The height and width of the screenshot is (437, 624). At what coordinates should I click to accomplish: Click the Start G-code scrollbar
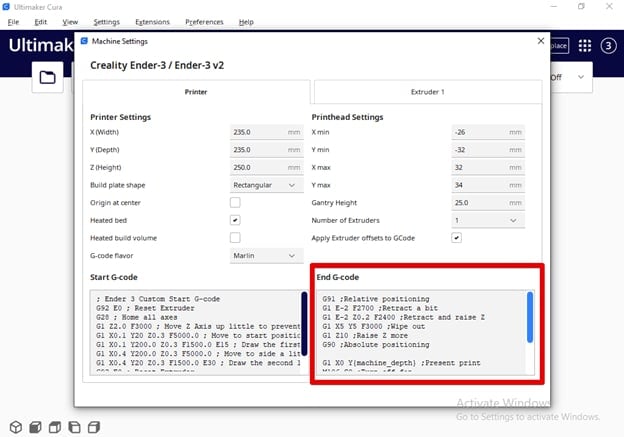[304, 324]
